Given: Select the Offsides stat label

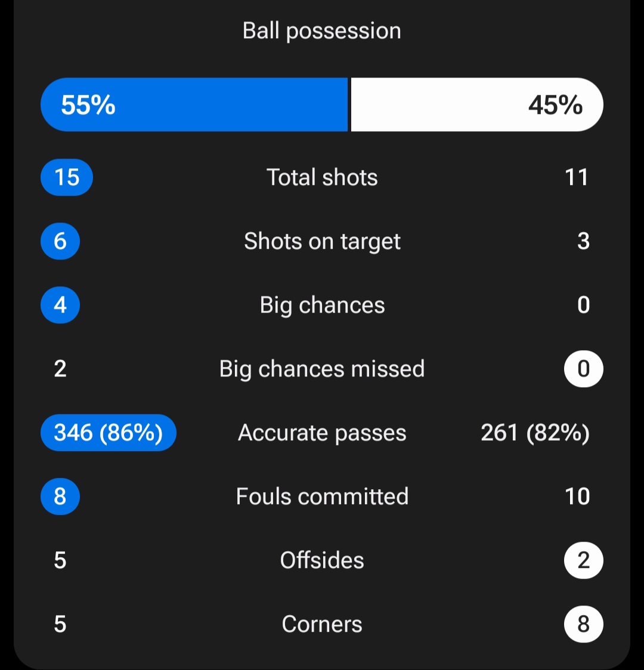Looking at the screenshot, I should tap(322, 560).
